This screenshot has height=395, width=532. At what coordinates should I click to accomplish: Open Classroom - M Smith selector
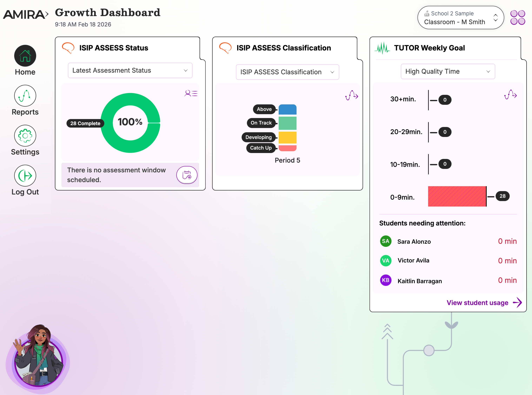[x=460, y=18]
